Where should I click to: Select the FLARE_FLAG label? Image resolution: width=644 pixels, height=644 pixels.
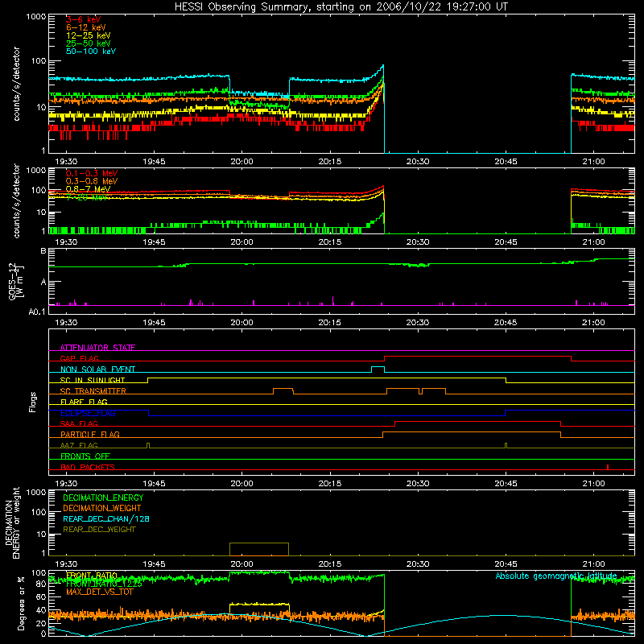pos(84,402)
